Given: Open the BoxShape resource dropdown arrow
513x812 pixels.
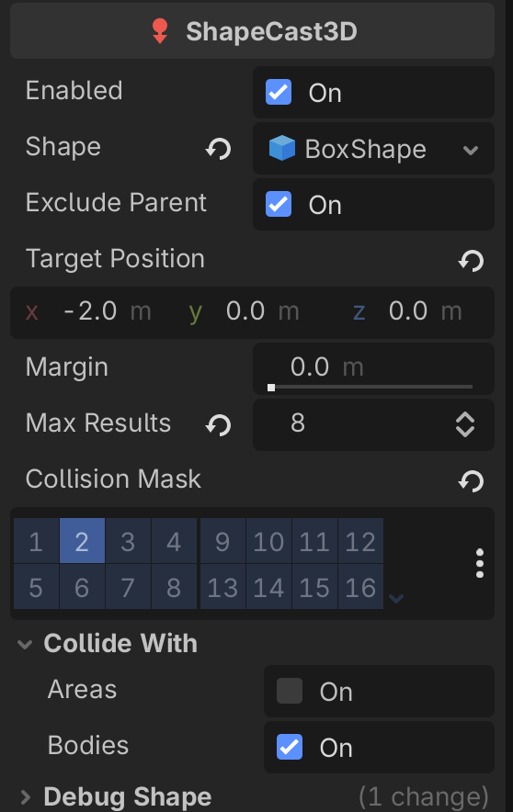Looking at the screenshot, I should coord(471,150).
